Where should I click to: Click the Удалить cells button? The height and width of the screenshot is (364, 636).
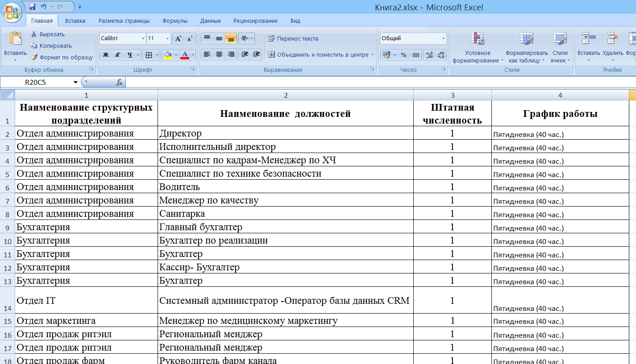coord(612,48)
